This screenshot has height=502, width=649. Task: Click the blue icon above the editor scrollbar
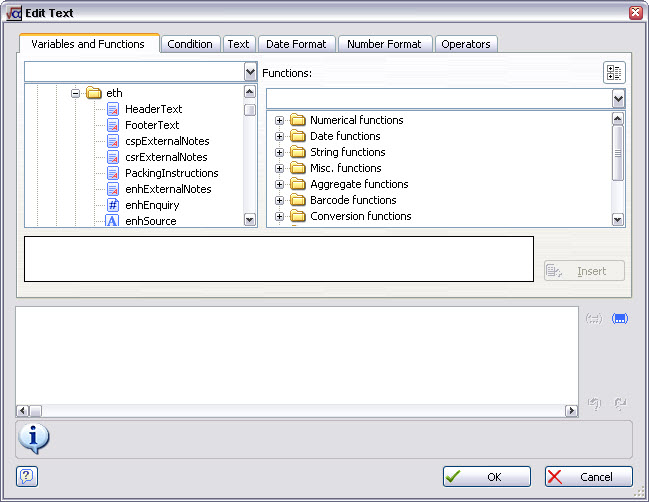pyautogui.click(x=619, y=318)
